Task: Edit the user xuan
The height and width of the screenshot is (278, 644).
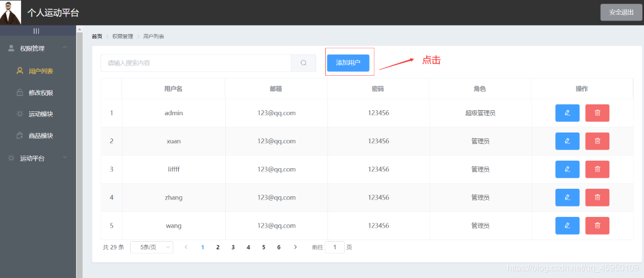Action: [567, 141]
